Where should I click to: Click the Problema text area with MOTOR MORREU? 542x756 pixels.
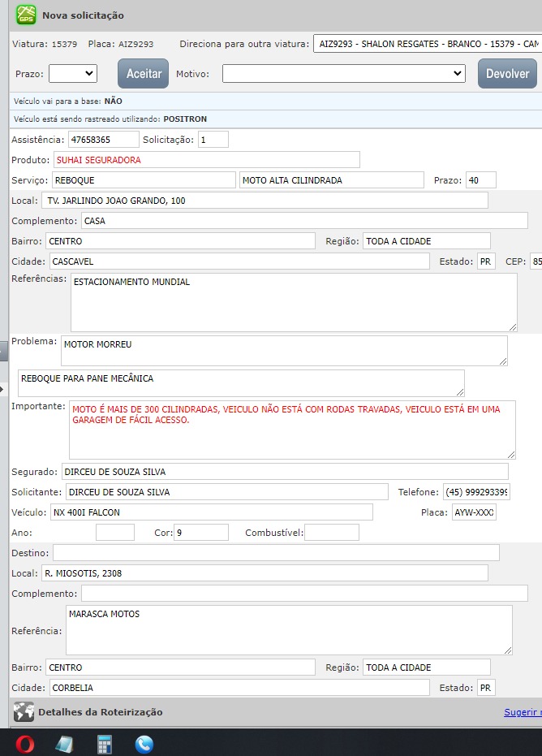pyautogui.click(x=284, y=351)
